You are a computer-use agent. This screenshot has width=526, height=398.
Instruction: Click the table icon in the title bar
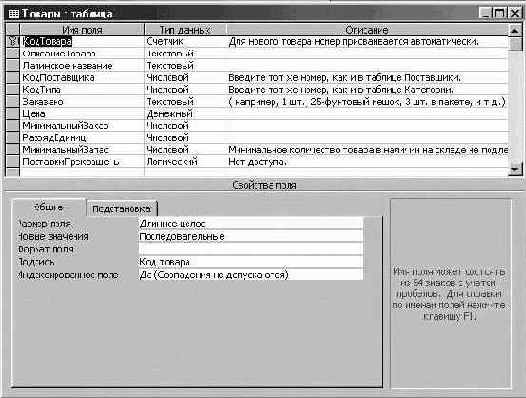13,13
